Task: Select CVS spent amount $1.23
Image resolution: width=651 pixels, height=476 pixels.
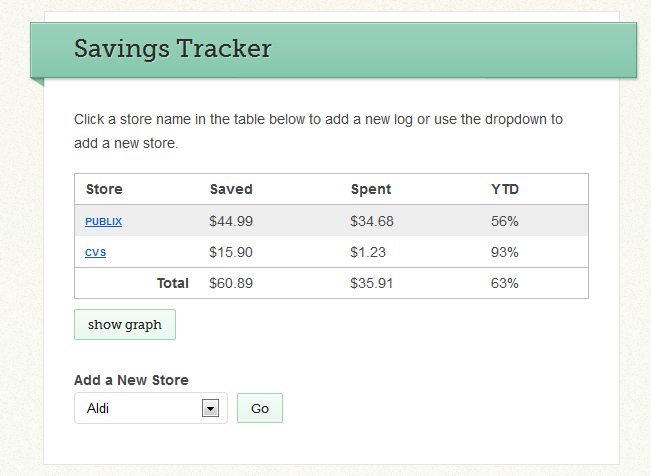Action: [x=368, y=252]
